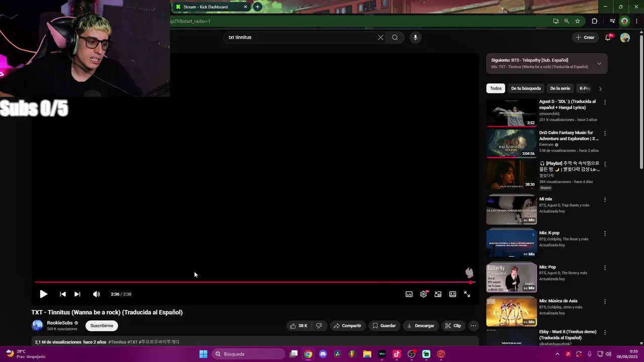
Task: Open RookieSubs channel avatar
Action: (38, 325)
